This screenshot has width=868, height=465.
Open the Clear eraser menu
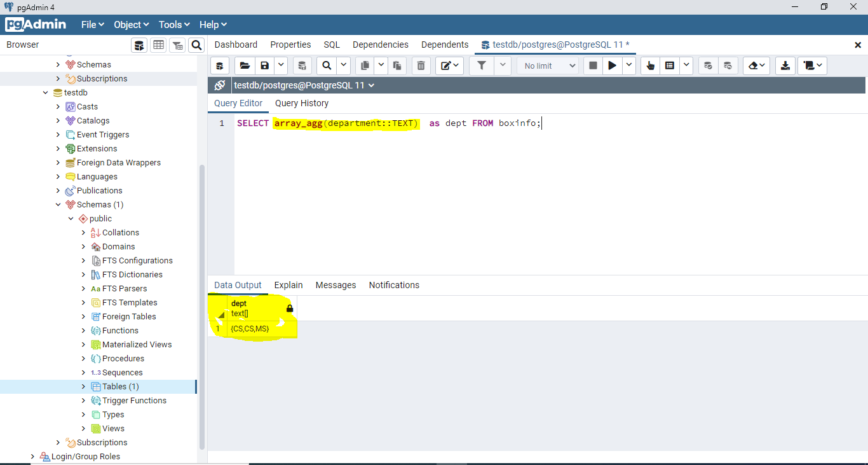(x=756, y=66)
